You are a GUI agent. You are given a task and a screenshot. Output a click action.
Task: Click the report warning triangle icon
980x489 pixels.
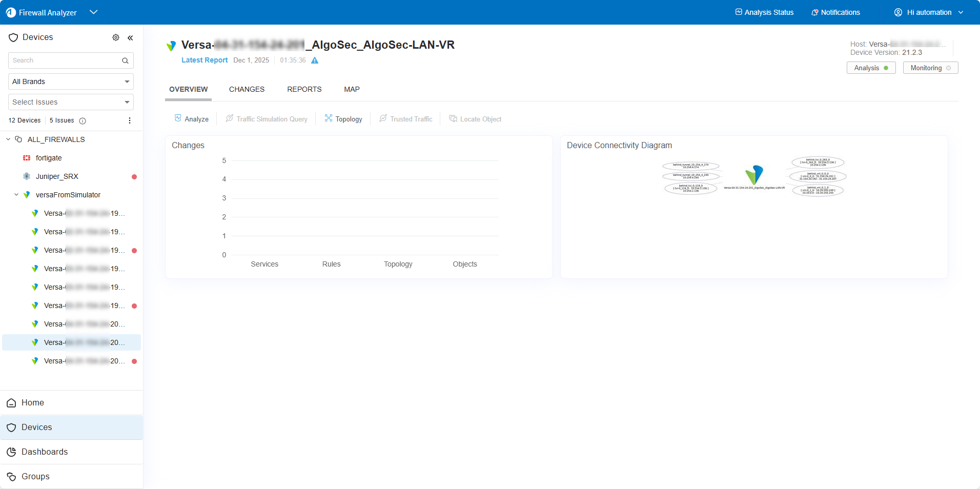click(315, 60)
